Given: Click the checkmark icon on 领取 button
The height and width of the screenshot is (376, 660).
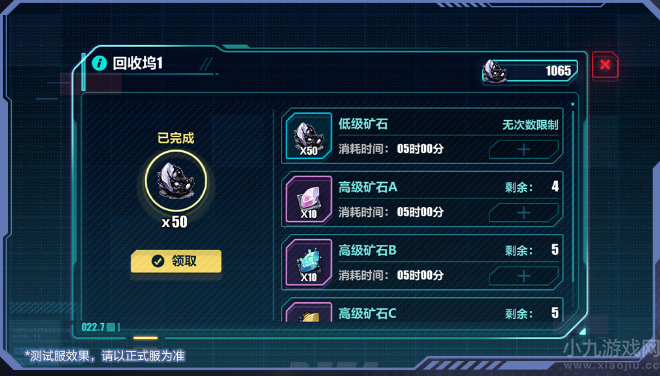Looking at the screenshot, I should pos(158,261).
